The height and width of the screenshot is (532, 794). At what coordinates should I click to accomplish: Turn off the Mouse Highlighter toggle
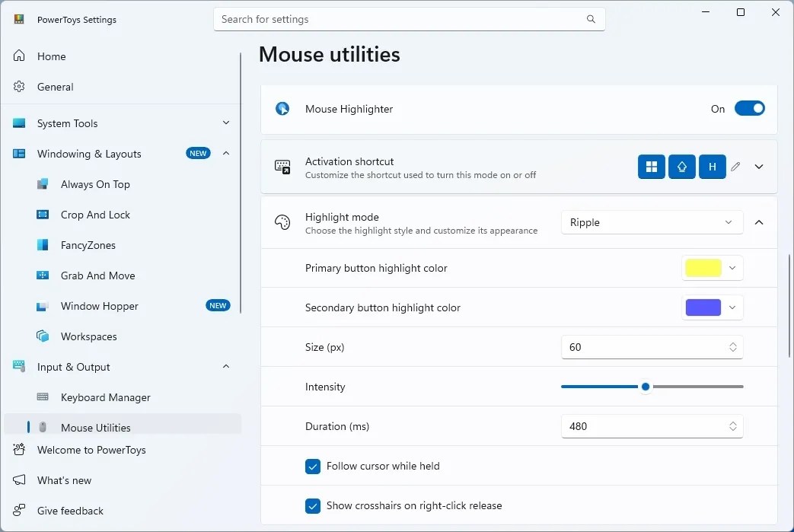click(x=749, y=108)
